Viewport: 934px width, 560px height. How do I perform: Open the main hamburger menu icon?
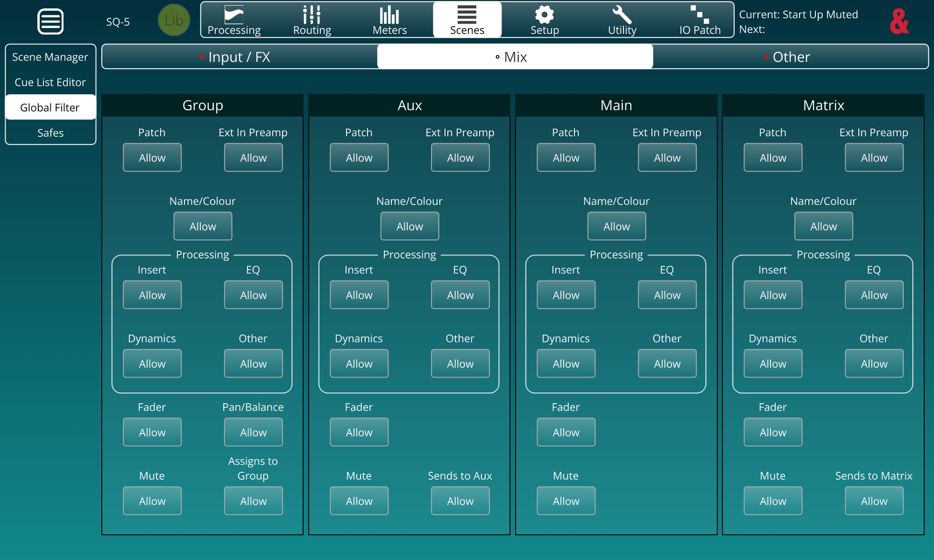[50, 21]
